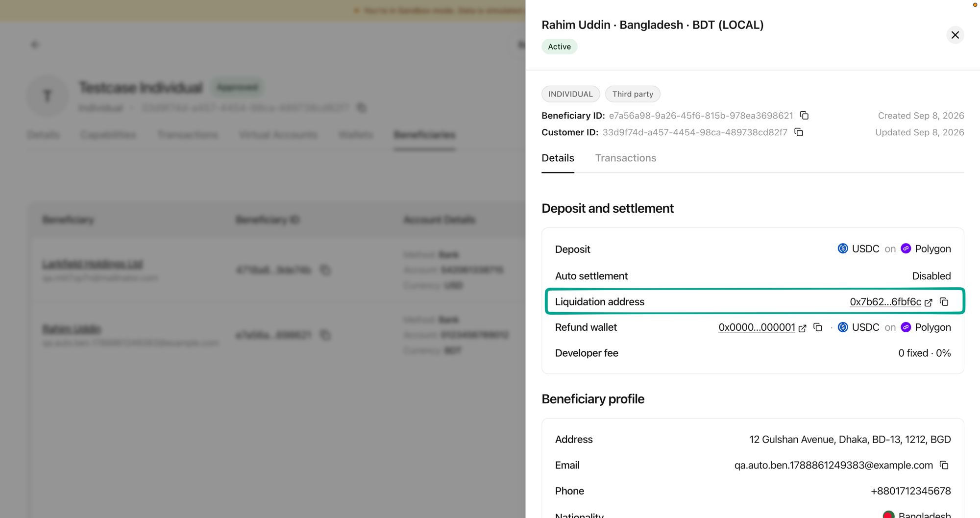Click the 'Beneficiary profile' heading
The image size is (980, 518).
pos(592,399)
